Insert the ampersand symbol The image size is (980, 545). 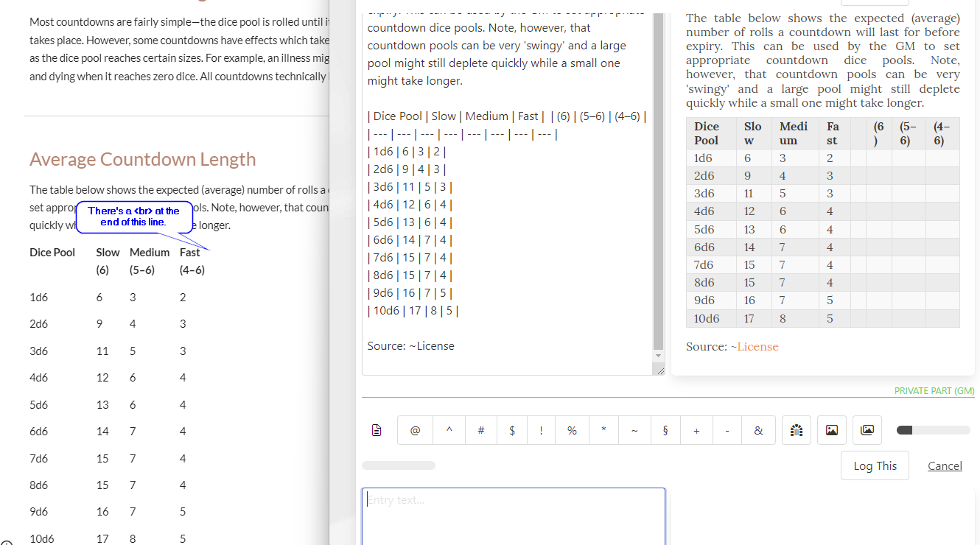pyautogui.click(x=757, y=430)
